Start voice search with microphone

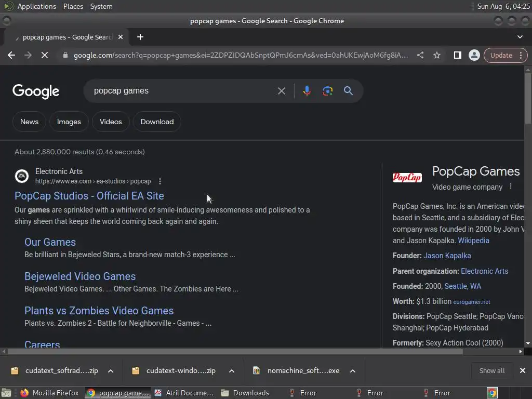(x=307, y=91)
